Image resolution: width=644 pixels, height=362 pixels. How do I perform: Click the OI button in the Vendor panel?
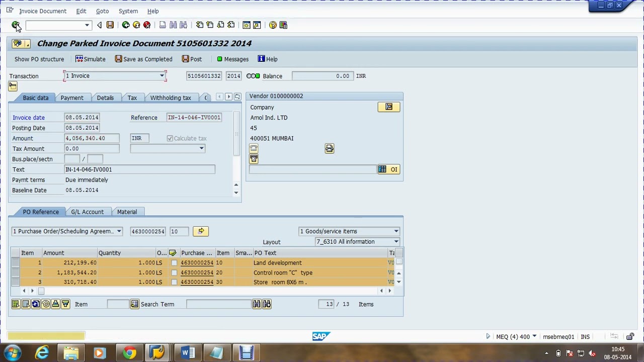pyautogui.click(x=389, y=169)
